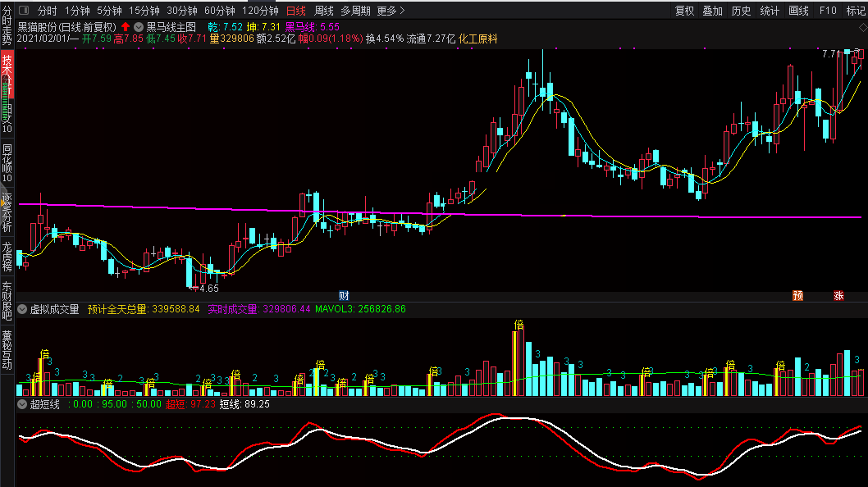Open the 复权 adjustment menu
The image size is (868, 487).
pyautogui.click(x=684, y=11)
